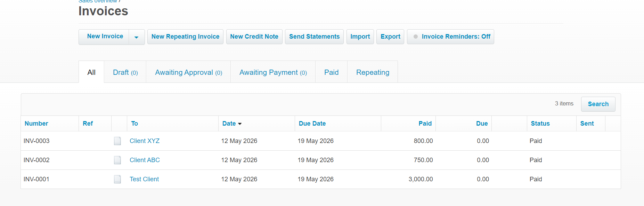Sort by Status column header
The width and height of the screenshot is (644, 206).
540,124
